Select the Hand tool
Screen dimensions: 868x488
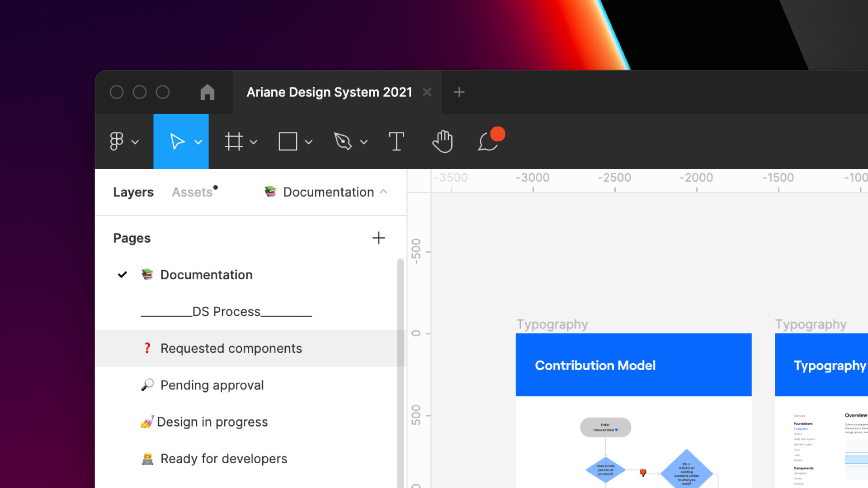(442, 141)
